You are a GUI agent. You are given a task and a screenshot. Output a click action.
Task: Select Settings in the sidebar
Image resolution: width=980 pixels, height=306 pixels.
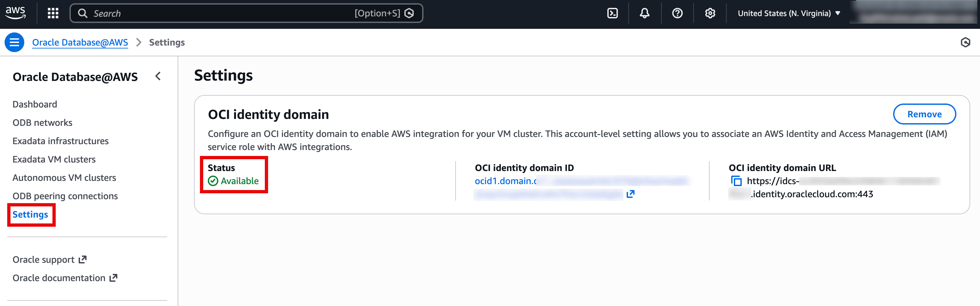[x=30, y=214]
